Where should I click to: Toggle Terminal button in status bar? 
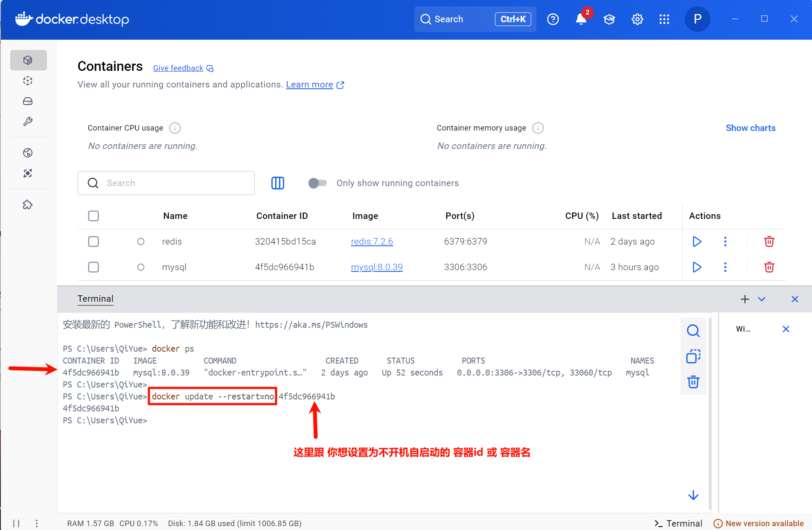pos(678,524)
